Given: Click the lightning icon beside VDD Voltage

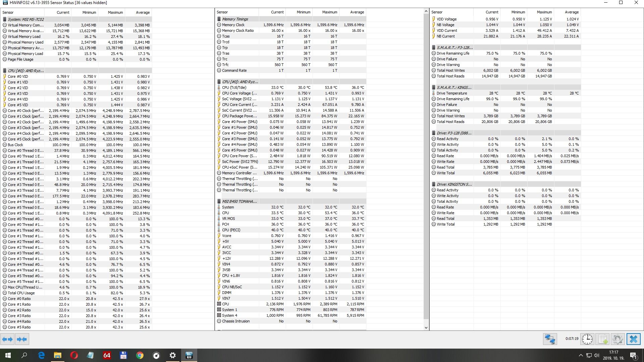Looking at the screenshot, I should (434, 19).
